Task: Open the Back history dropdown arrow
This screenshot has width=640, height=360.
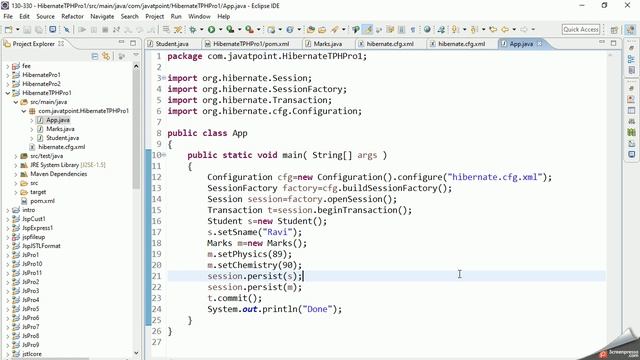Action: (514, 29)
